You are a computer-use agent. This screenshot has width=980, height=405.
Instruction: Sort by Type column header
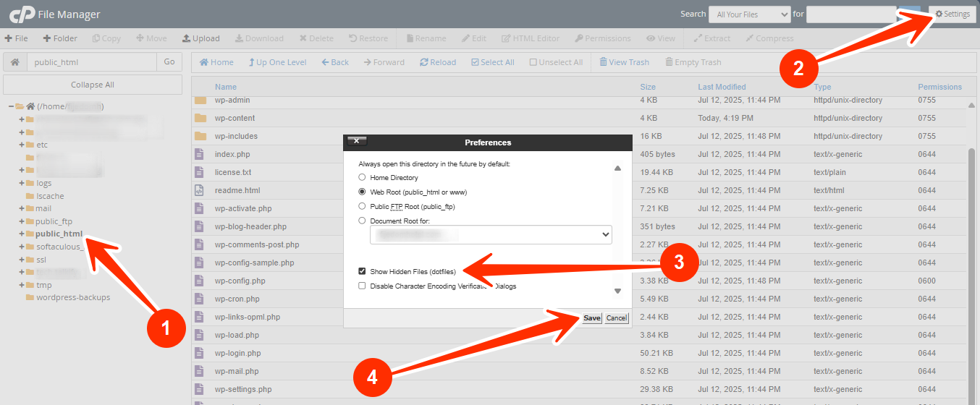[822, 87]
